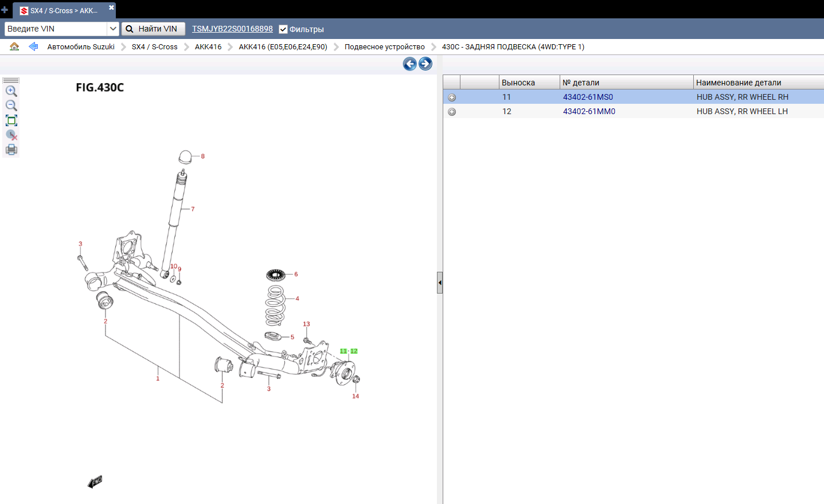824x504 pixels.
Task: Print the parts diagram
Action: (11, 150)
